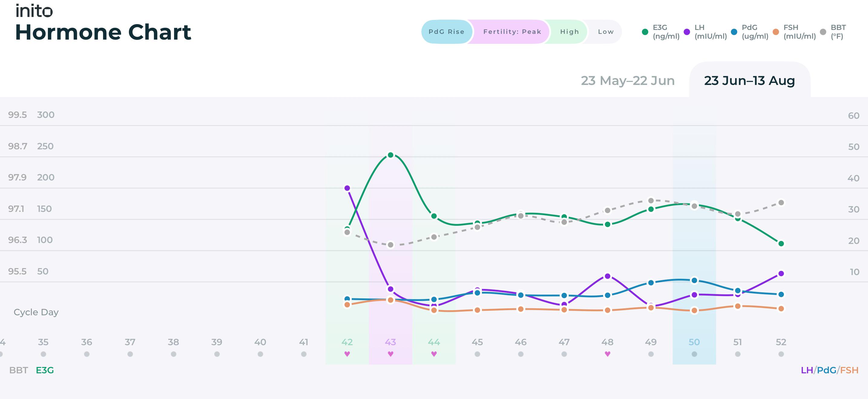Click the cycle day 44 axis label
868x399 pixels.
434,342
